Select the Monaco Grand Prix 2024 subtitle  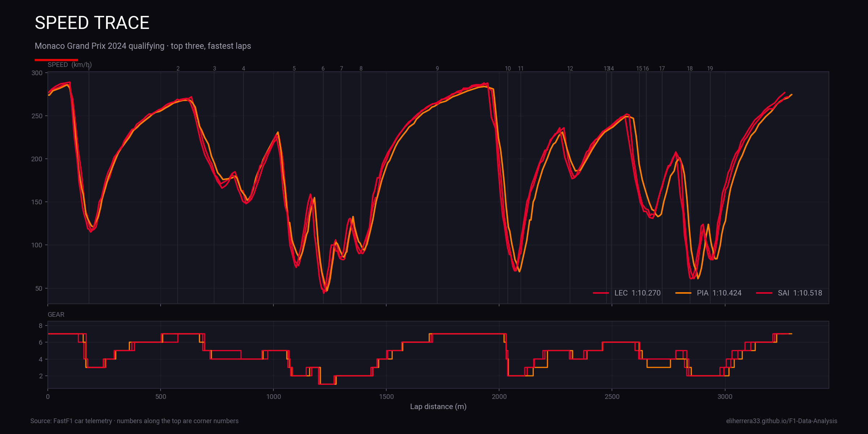click(x=143, y=46)
